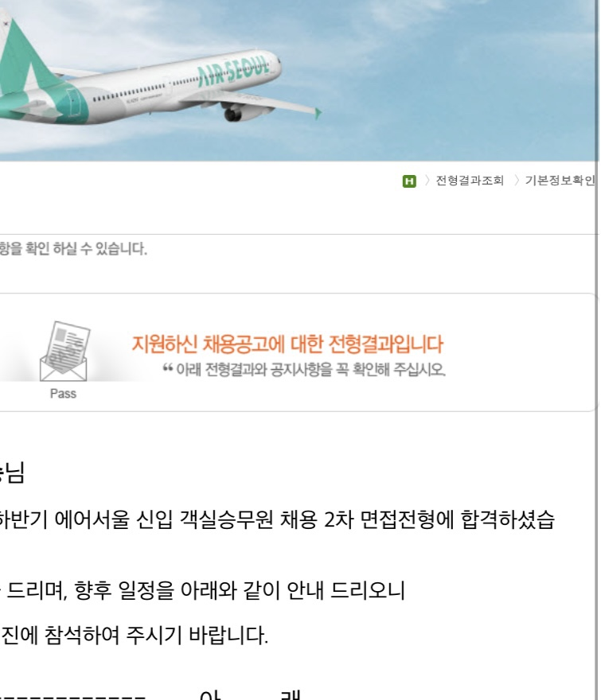This screenshot has width=601, height=700.
Task: Click the green H home icon
Action: click(x=409, y=181)
